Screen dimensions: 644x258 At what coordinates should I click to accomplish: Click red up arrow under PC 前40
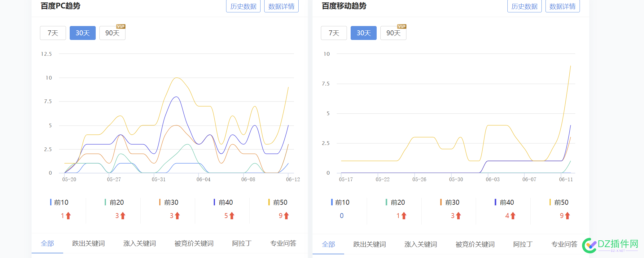[x=232, y=216]
